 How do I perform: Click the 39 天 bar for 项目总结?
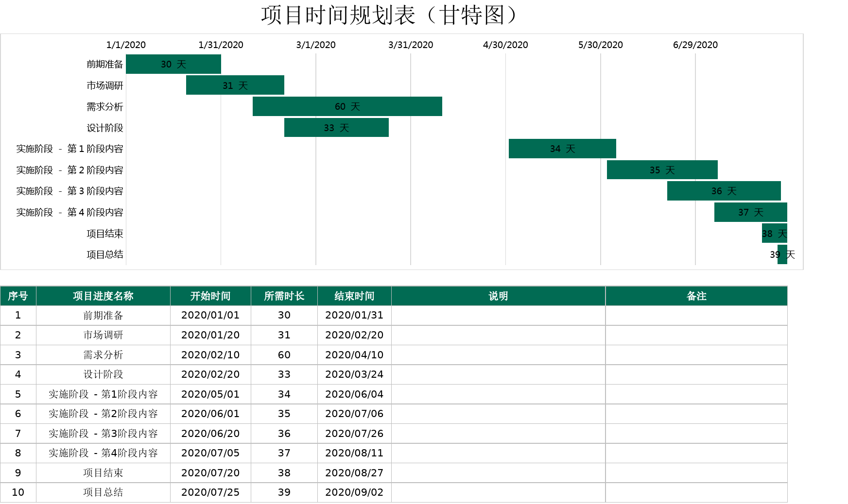782,254
